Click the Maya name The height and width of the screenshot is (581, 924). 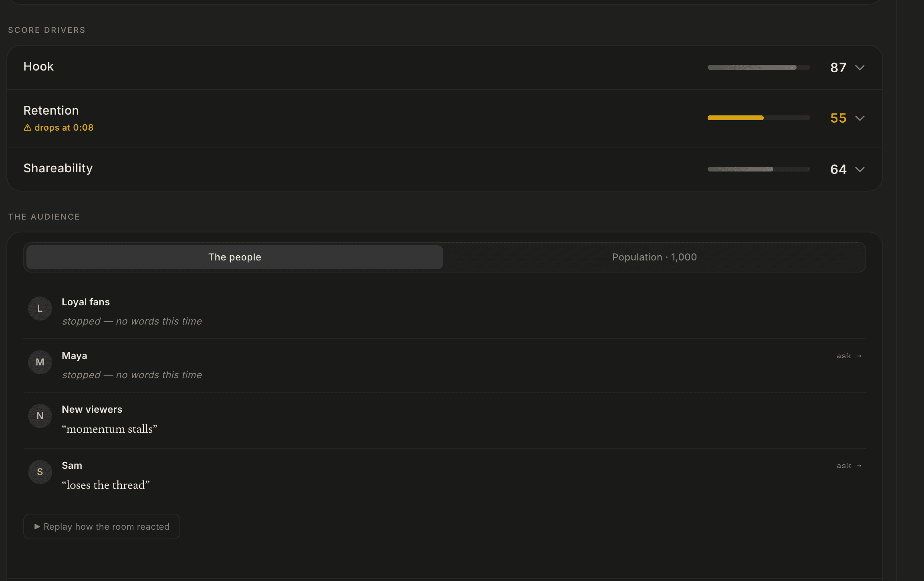click(x=75, y=356)
